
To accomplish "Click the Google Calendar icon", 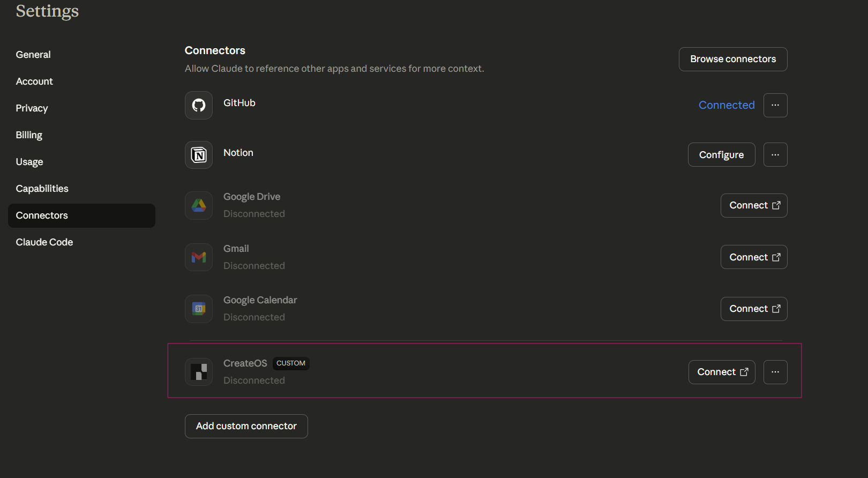I will tap(199, 309).
